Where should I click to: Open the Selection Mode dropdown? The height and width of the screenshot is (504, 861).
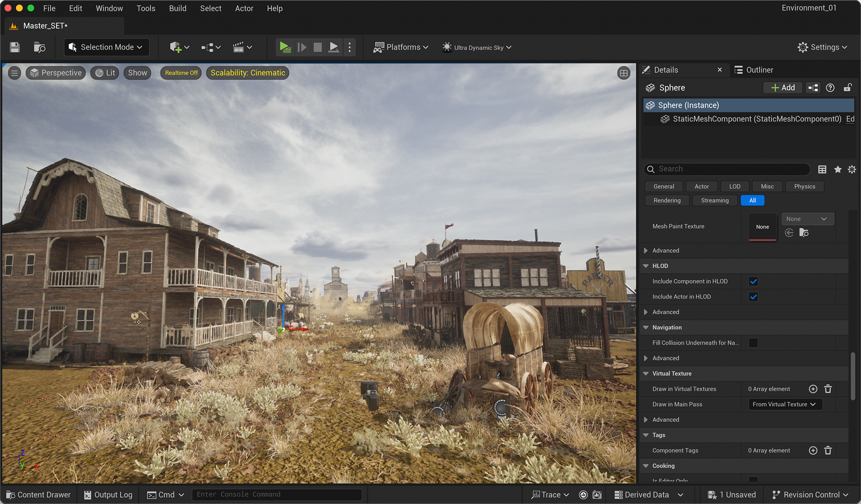106,47
